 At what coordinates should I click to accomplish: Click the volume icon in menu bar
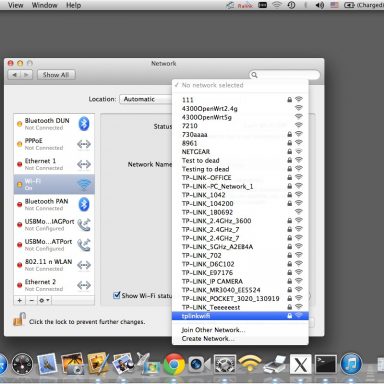pos(320,5)
